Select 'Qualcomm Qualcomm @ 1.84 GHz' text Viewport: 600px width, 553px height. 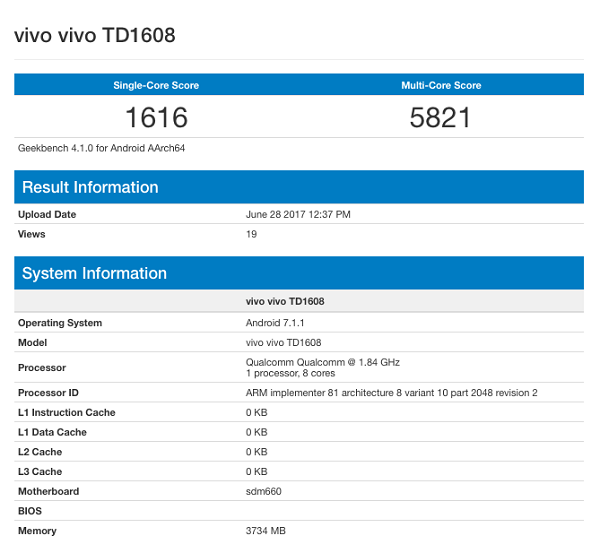pos(323,362)
